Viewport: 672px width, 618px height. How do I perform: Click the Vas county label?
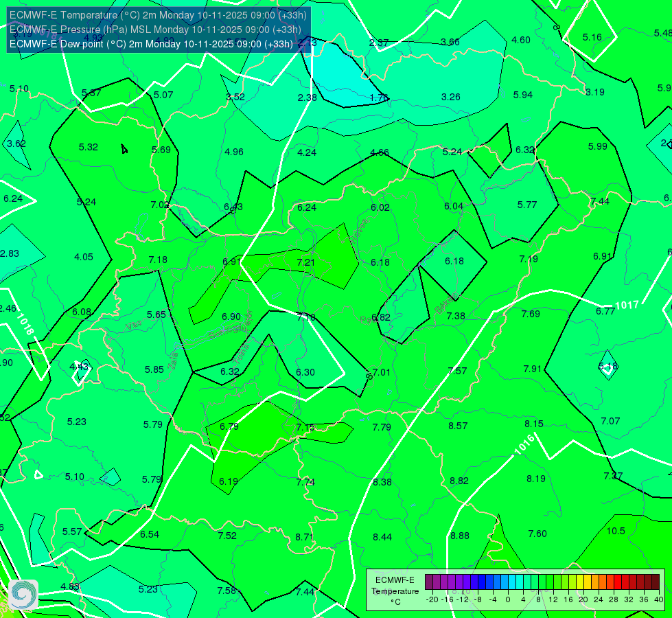135,325
